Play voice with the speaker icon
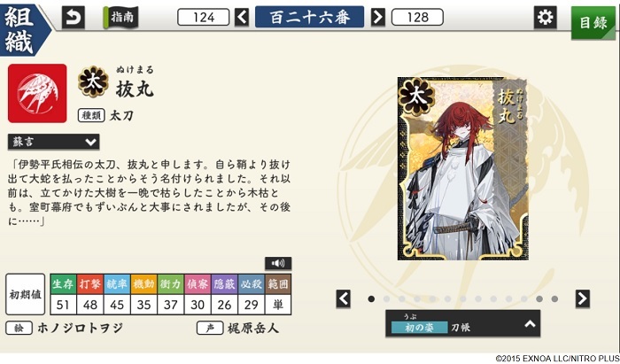620x364 pixels. (x=278, y=263)
